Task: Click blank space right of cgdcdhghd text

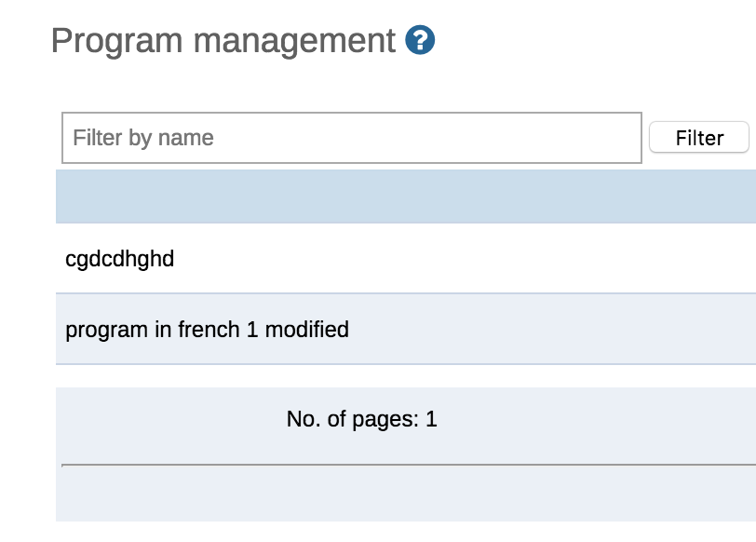Action: tap(466, 258)
